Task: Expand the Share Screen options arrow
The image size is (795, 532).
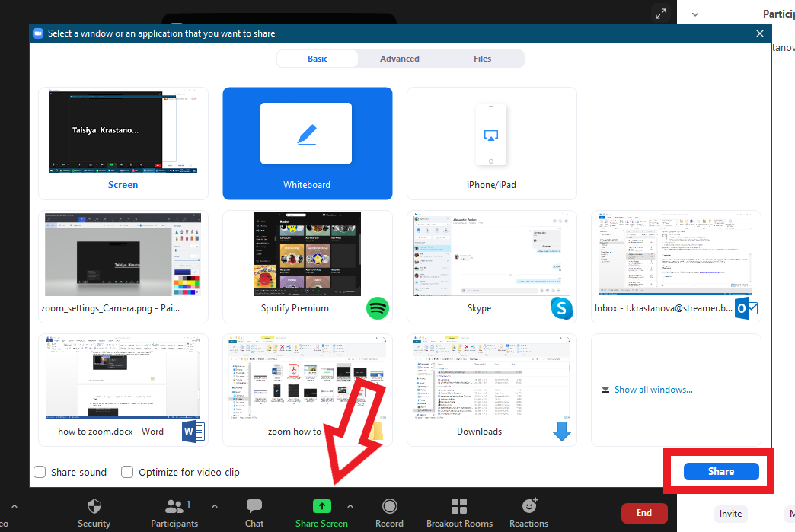Action: 350,506
